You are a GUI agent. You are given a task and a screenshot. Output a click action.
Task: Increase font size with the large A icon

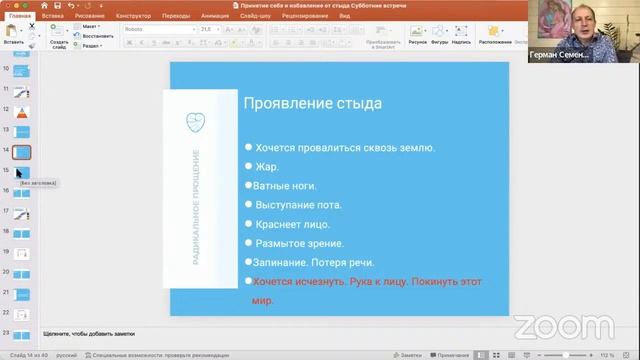click(x=229, y=29)
